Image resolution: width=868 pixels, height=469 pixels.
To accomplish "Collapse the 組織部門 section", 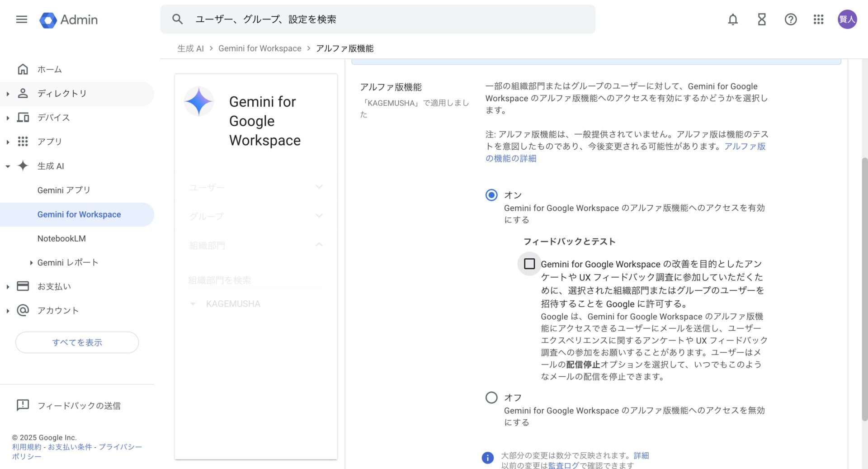I will click(x=319, y=245).
